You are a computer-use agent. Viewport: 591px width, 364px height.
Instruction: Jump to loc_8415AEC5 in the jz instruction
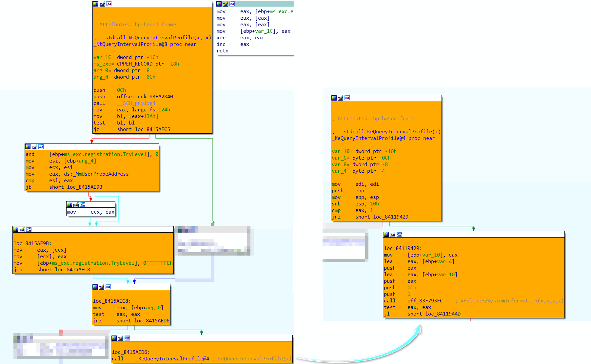click(152, 129)
